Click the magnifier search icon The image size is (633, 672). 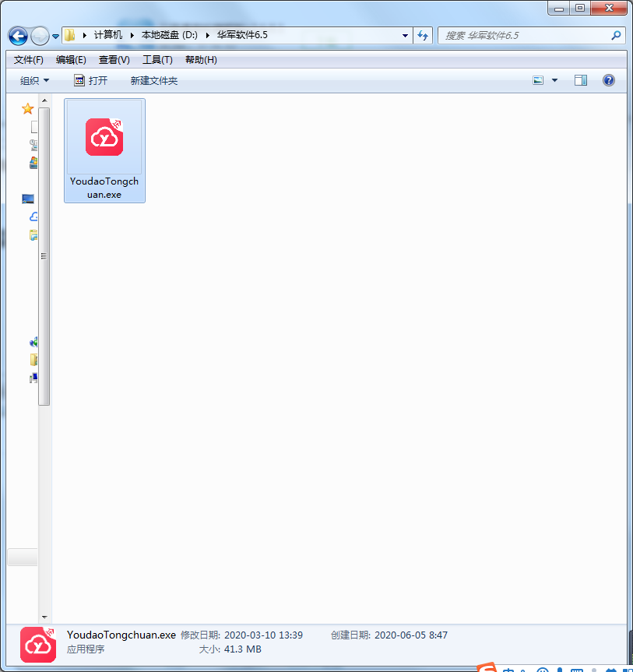(616, 36)
